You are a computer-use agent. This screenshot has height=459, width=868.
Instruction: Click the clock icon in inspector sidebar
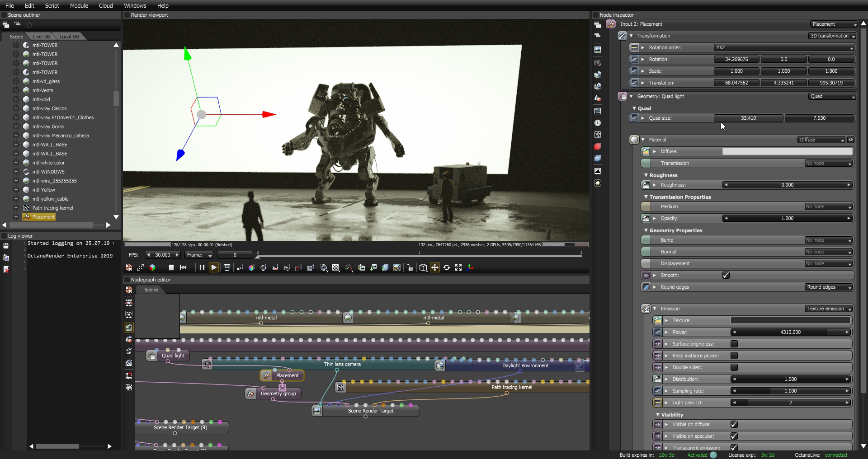[x=598, y=123]
